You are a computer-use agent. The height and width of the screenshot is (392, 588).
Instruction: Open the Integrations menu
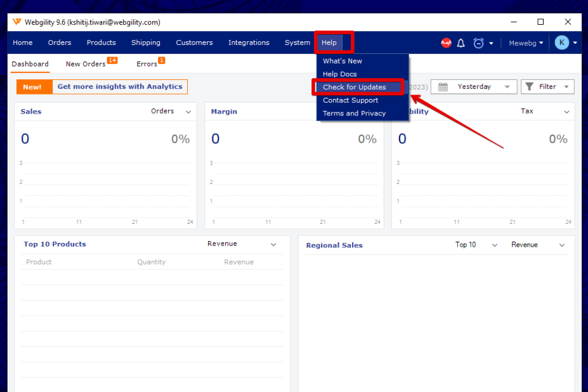(x=249, y=42)
